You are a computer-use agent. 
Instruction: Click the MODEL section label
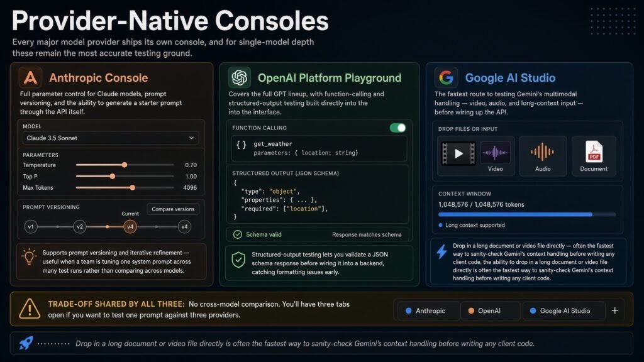(32, 126)
